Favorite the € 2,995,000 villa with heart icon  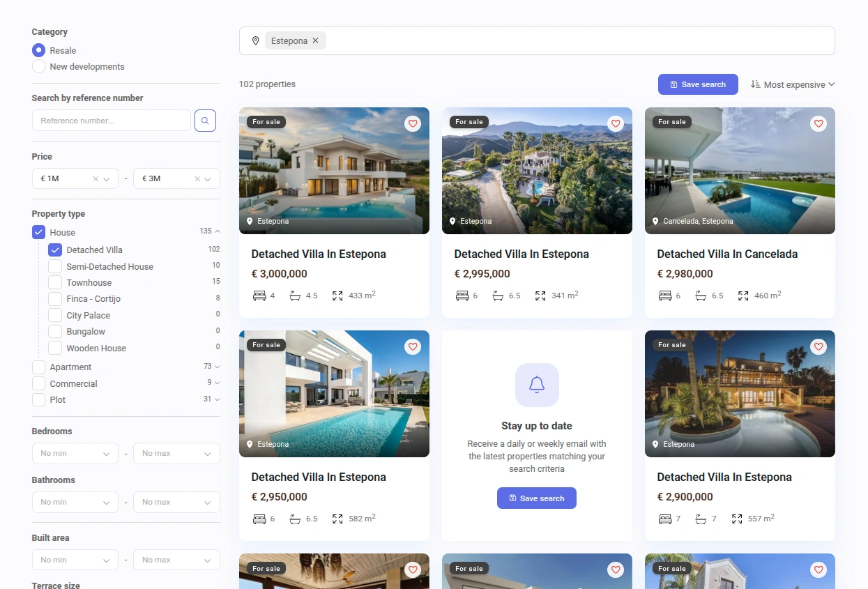point(616,123)
